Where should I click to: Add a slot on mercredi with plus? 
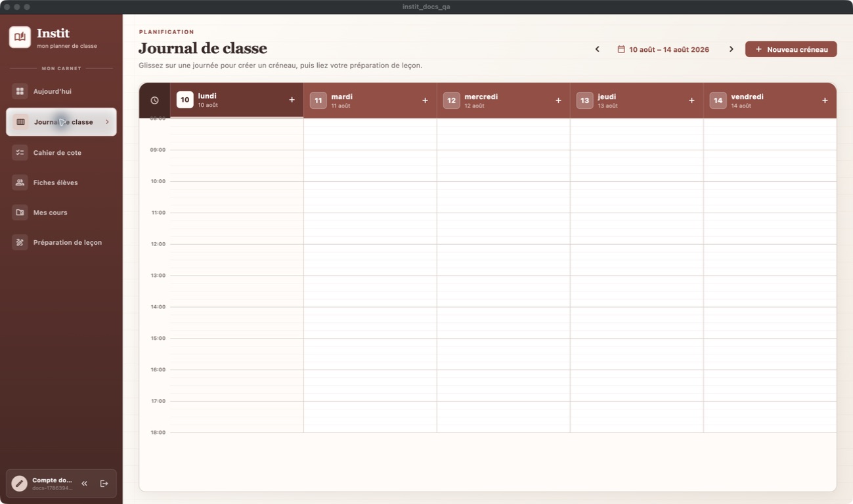(558, 100)
